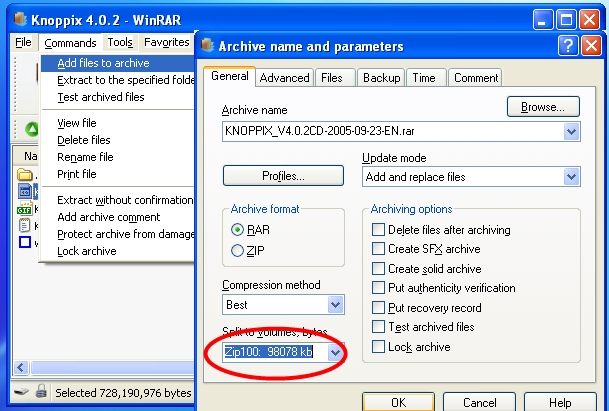Switch to the Backup tab

381,78
